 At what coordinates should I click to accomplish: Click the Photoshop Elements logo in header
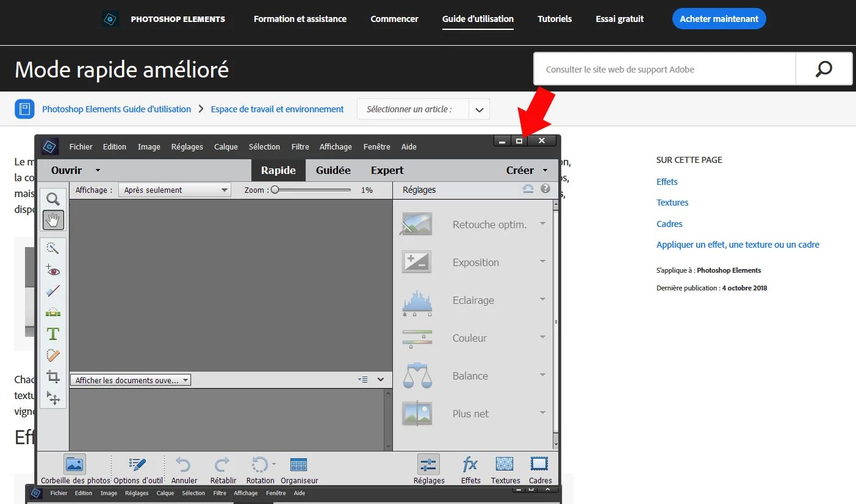tap(110, 19)
